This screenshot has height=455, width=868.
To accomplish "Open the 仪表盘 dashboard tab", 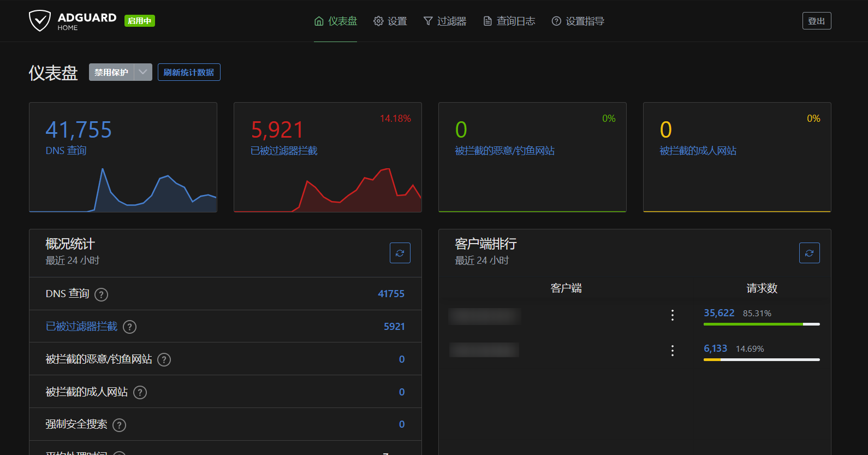I will click(x=335, y=21).
